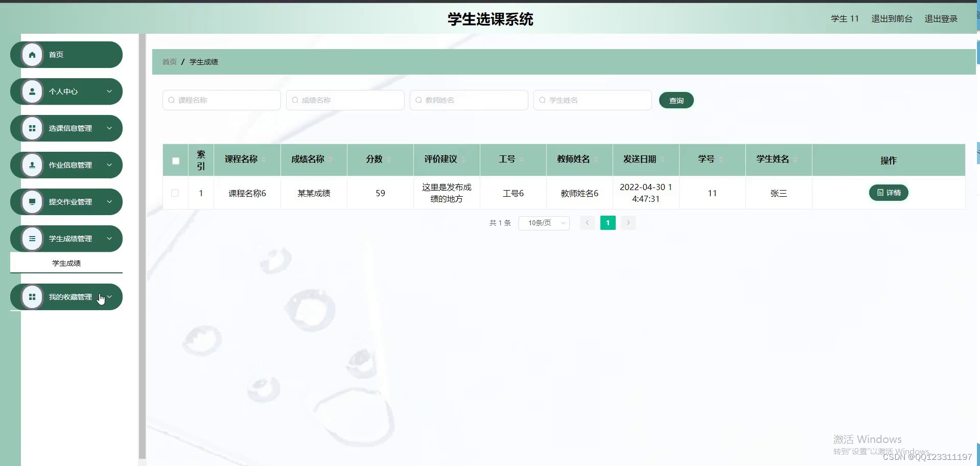Click the sidebar vertical scrollbar
The width and height of the screenshot is (980, 466).
point(142,246)
